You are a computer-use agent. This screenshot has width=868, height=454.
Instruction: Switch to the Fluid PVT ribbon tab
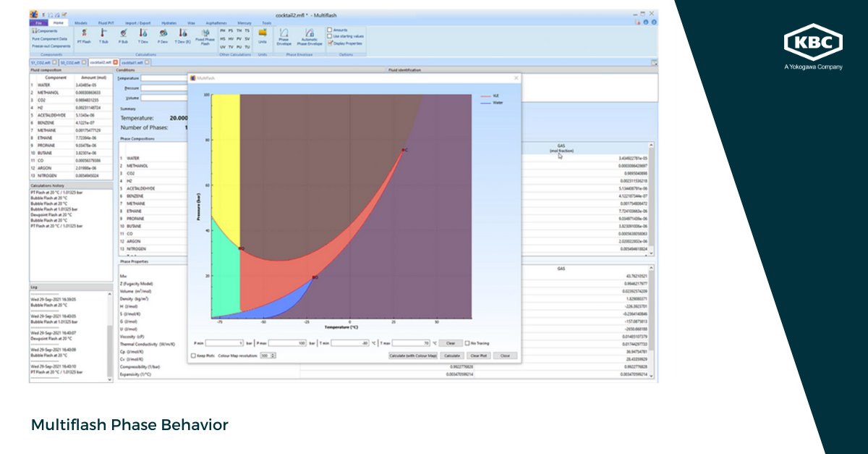[106, 22]
